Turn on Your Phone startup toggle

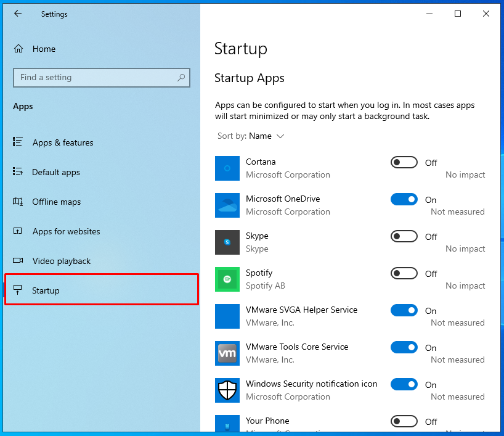pos(404,422)
